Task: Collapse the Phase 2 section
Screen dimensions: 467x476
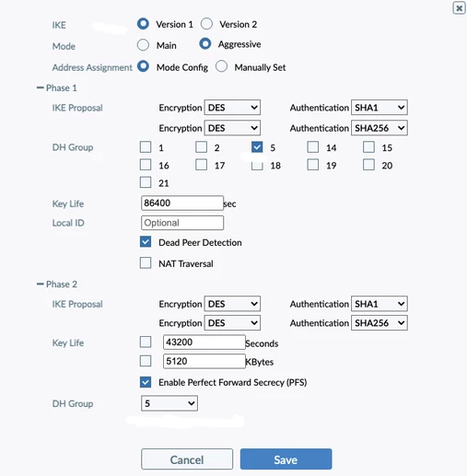Action: pos(40,284)
